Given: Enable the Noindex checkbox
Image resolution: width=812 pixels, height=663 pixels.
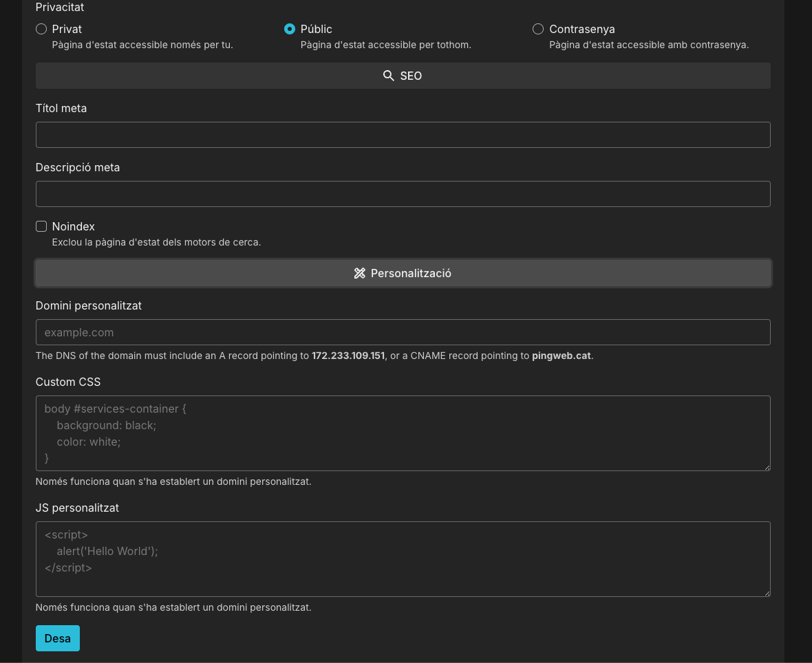Looking at the screenshot, I should (x=41, y=226).
